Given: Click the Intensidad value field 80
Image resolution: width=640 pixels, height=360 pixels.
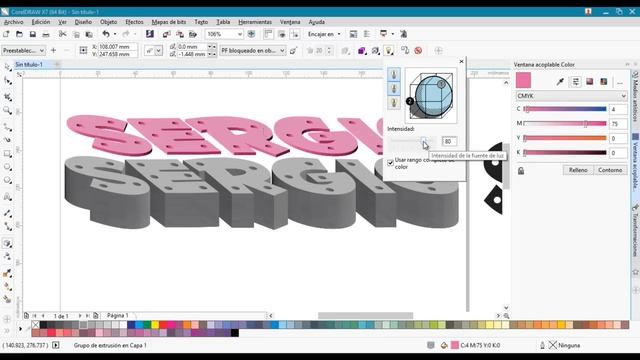Looking at the screenshot, I should (449, 141).
